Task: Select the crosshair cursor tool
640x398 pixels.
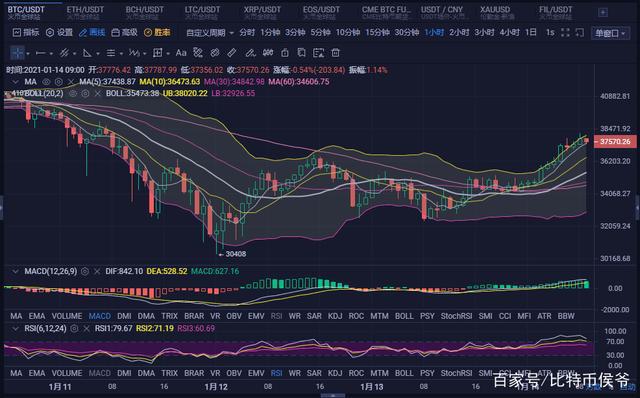Action: pos(17,53)
